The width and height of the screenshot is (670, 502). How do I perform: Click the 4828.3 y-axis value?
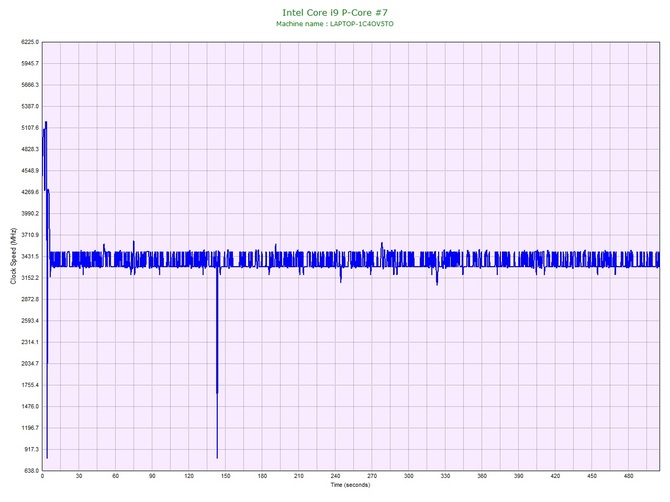[30, 150]
